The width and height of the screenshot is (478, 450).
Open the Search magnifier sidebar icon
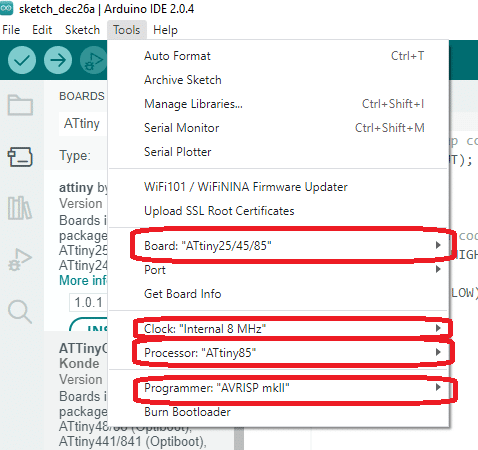[20, 311]
